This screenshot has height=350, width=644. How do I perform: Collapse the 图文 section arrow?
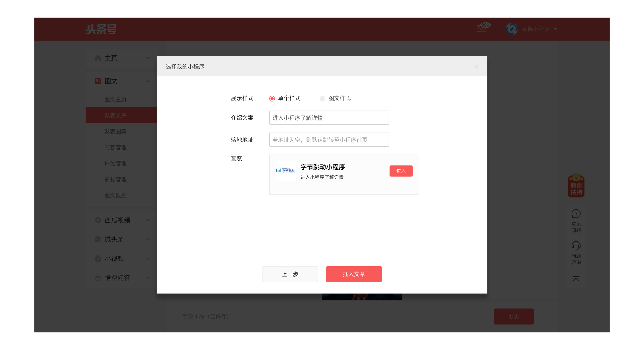[x=148, y=81]
